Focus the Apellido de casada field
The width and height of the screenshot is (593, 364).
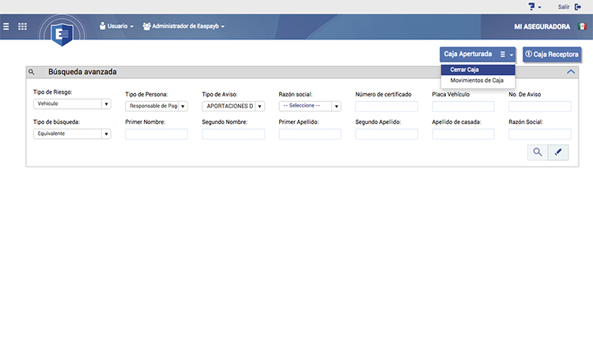coord(463,134)
